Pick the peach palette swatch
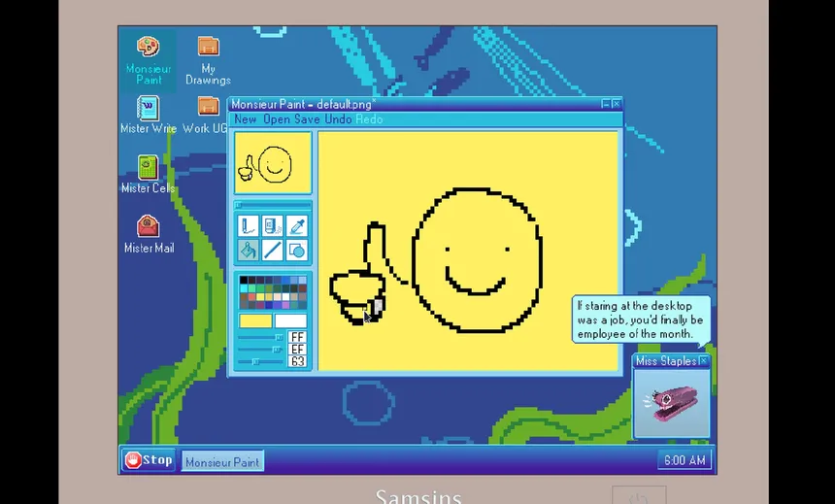 [x=278, y=297]
